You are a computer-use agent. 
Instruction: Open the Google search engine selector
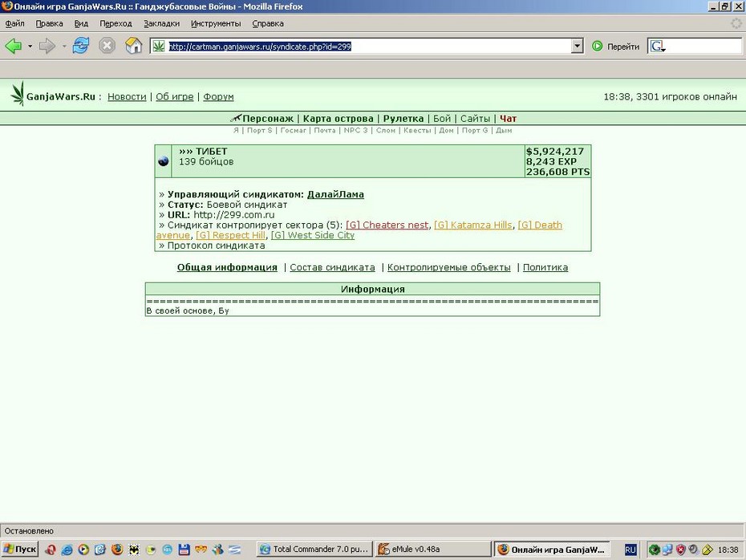coord(658,47)
